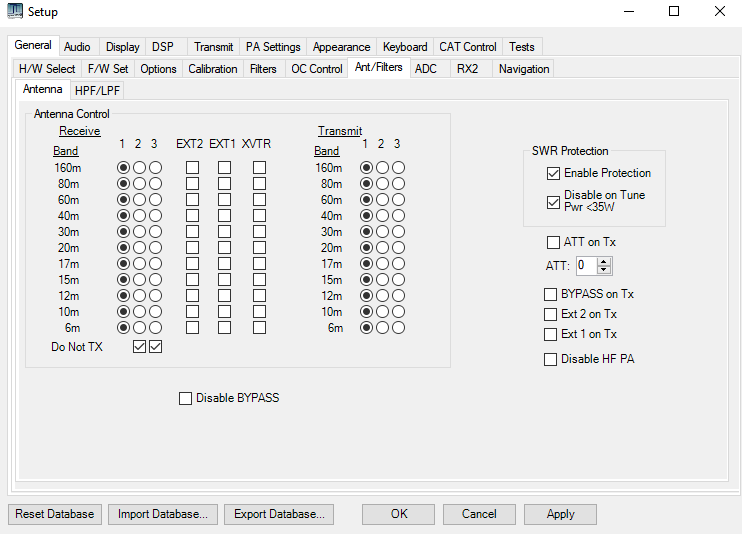
Task: Open the PA Settings tab
Action: [x=273, y=47]
